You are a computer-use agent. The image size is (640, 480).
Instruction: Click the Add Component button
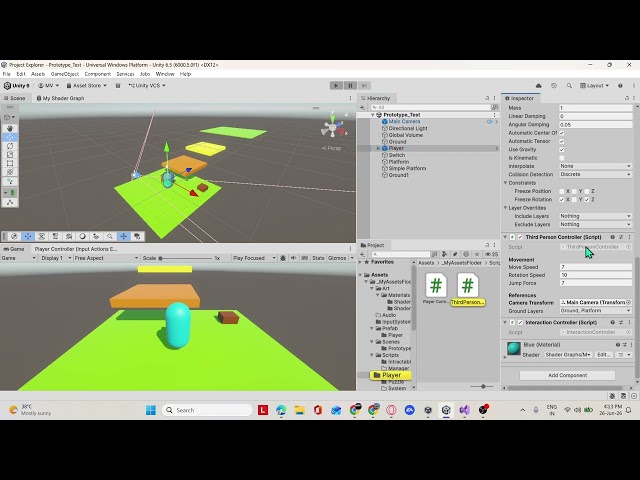(567, 375)
